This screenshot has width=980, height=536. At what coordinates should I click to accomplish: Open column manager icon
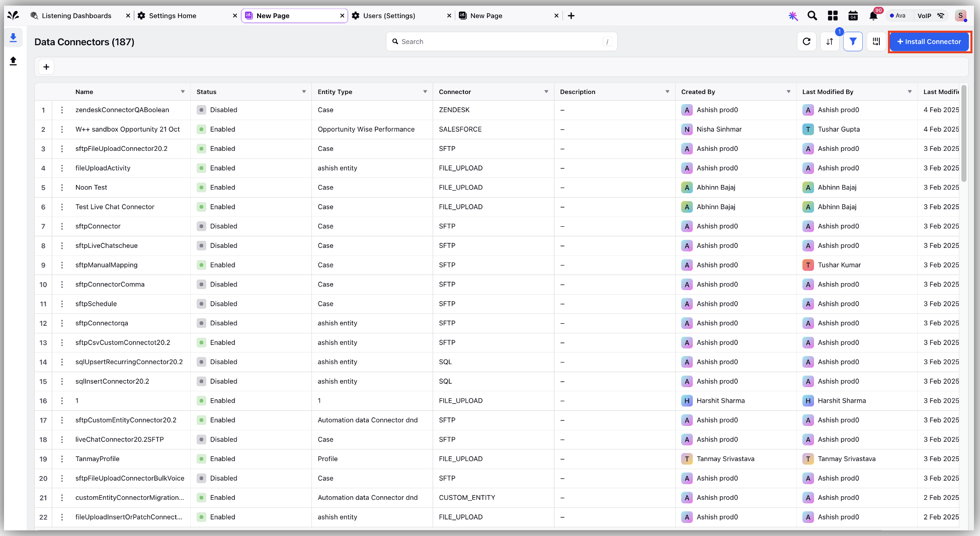[x=876, y=42]
